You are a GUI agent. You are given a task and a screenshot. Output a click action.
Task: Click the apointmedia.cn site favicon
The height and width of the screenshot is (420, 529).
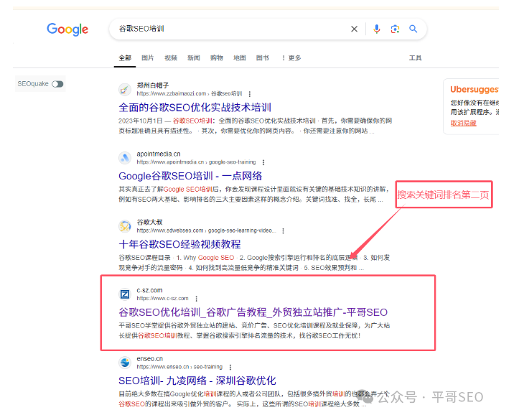pyautogui.click(x=125, y=158)
